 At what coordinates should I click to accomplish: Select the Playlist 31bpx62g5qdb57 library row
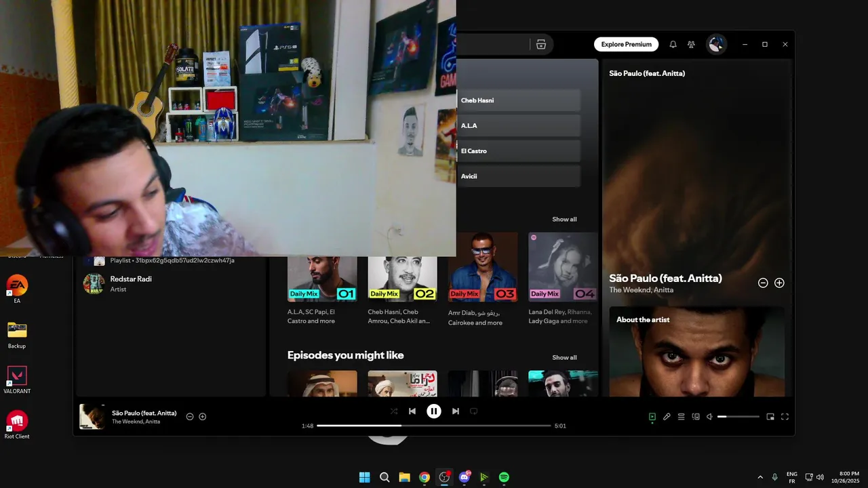(171, 260)
